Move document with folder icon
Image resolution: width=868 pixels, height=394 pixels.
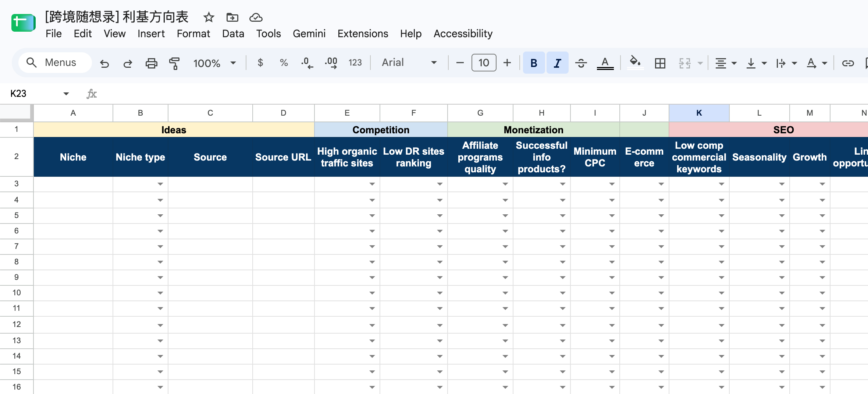point(232,17)
